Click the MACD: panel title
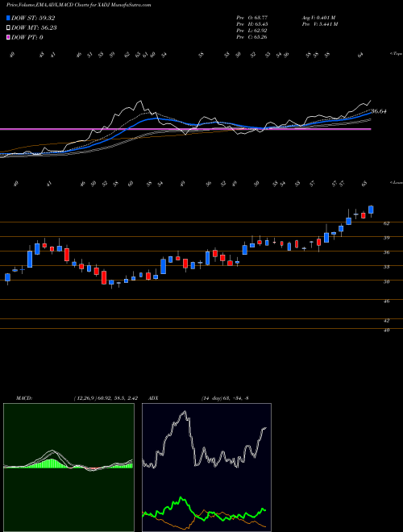 click(x=24, y=398)
